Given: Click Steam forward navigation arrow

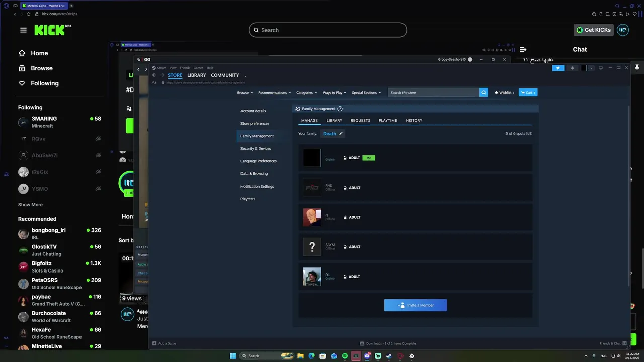Looking at the screenshot, I should tap(162, 75).
